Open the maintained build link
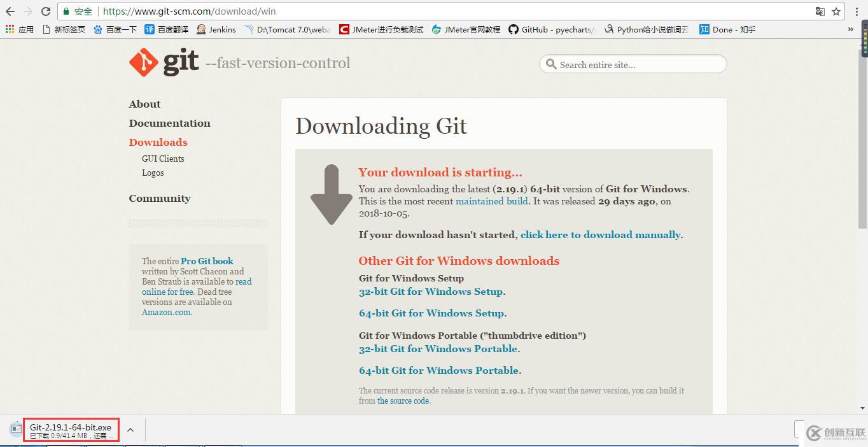 pos(492,201)
